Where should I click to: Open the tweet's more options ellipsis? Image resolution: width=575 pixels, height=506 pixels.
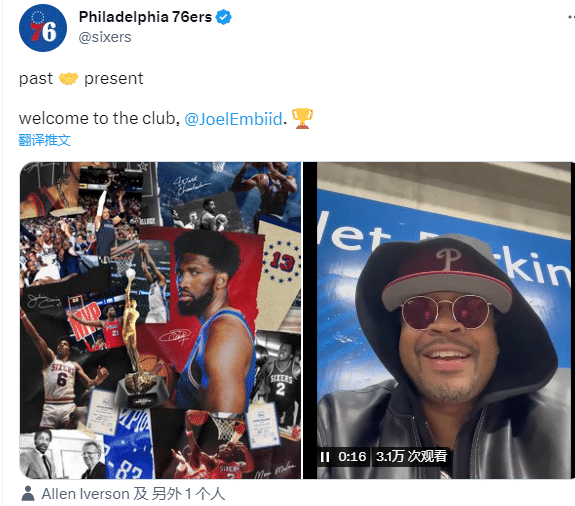tap(571, 17)
